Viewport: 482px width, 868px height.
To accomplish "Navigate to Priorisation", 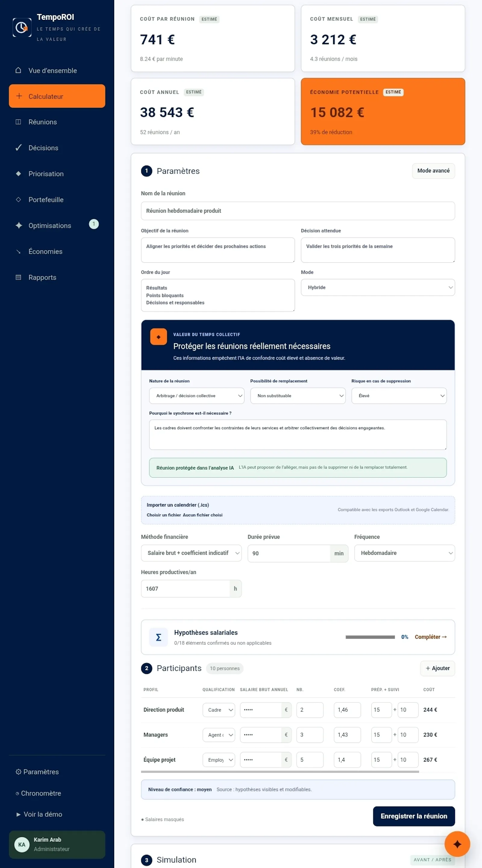I will tap(57, 174).
